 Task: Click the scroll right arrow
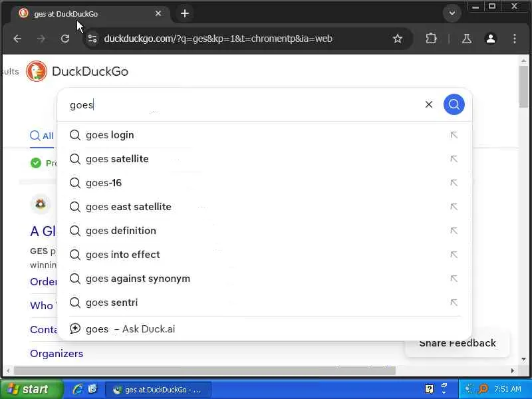[512, 371]
